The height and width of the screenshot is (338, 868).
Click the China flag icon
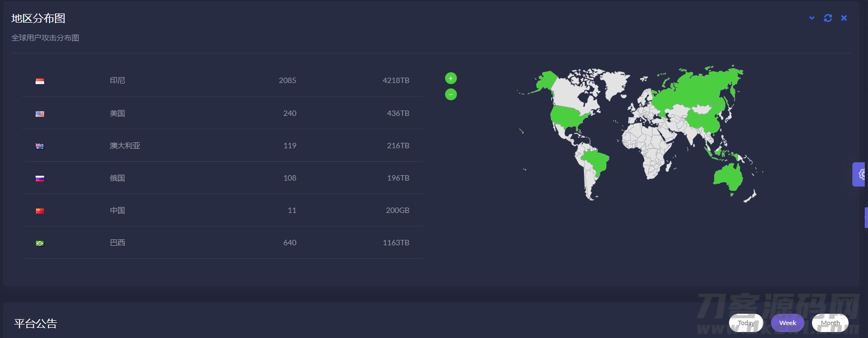point(40,211)
